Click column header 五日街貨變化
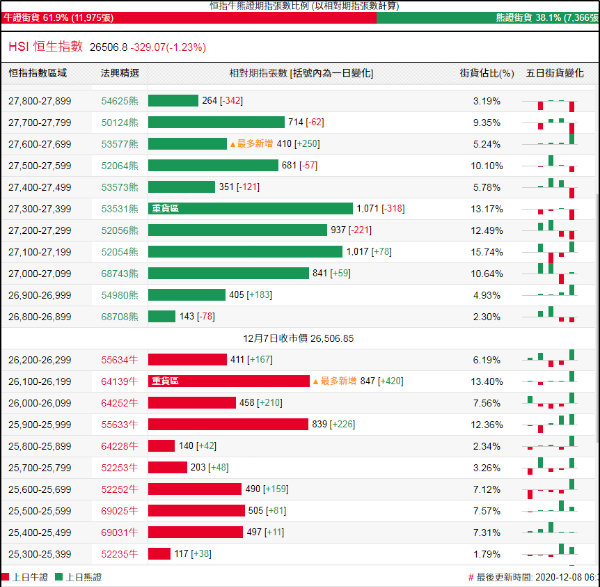600x587 pixels. pos(554,73)
